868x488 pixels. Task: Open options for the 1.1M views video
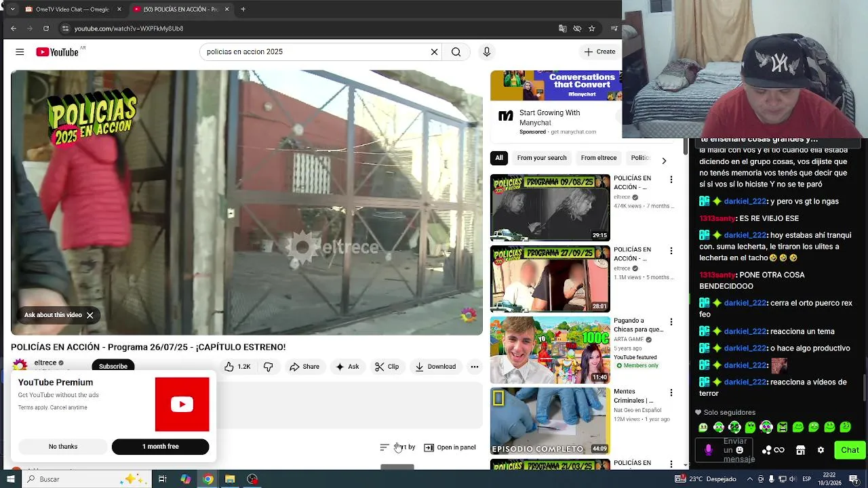(671, 251)
